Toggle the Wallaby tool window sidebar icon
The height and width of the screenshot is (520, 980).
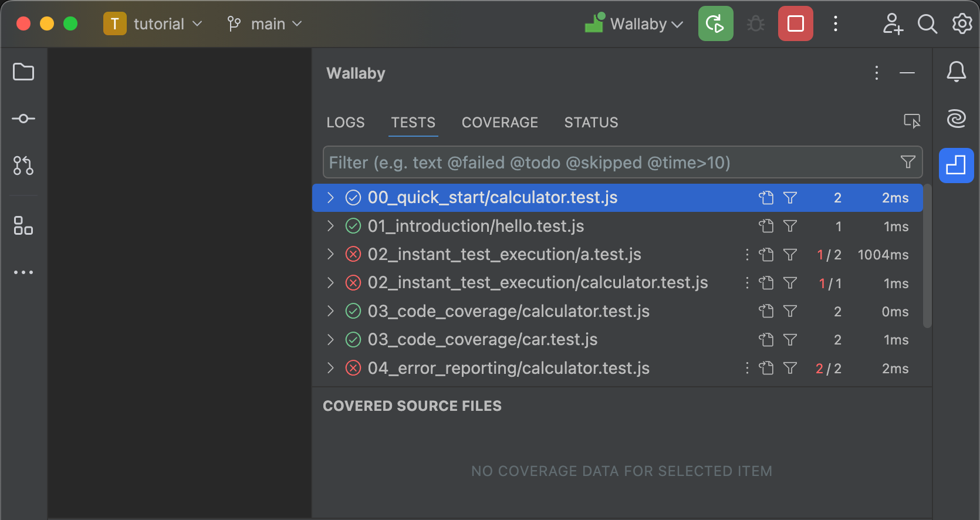(957, 166)
